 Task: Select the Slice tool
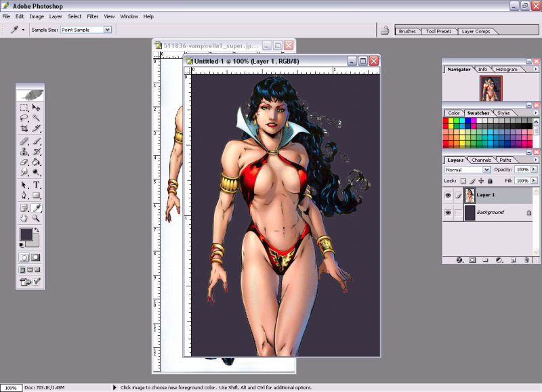point(36,129)
